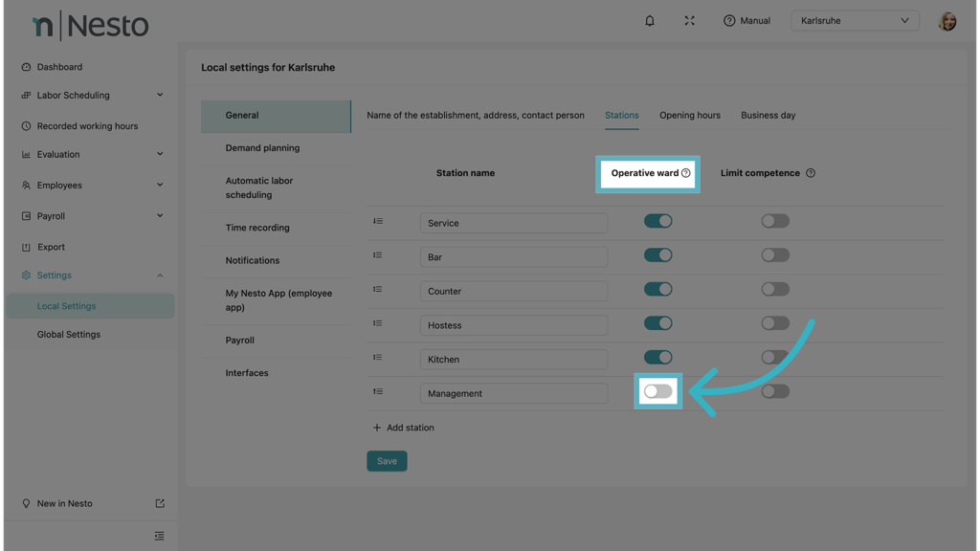Open the New in Nesto external link icon
Image resolution: width=980 pixels, height=551 pixels.
click(160, 503)
